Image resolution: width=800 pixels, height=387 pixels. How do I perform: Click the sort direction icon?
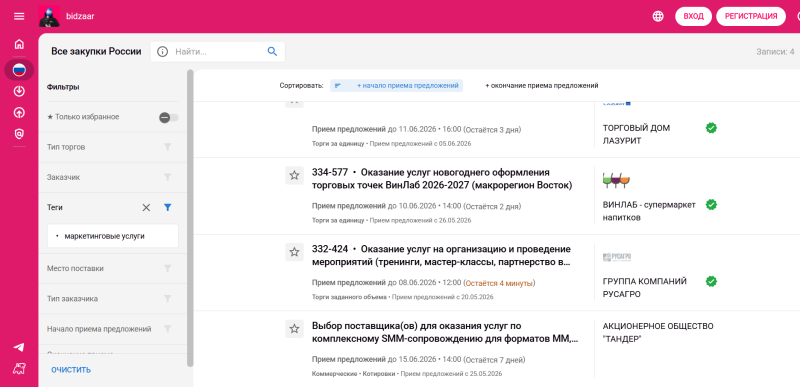click(x=338, y=86)
